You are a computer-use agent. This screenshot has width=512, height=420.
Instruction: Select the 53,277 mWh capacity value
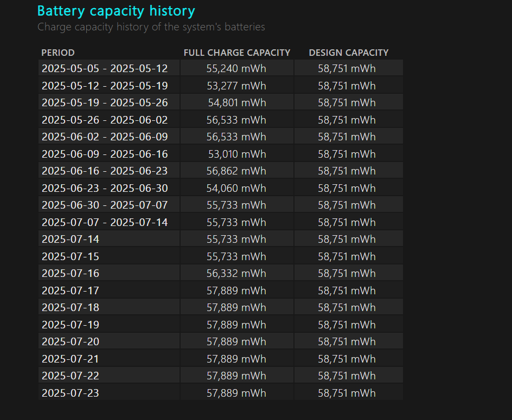[x=236, y=86]
